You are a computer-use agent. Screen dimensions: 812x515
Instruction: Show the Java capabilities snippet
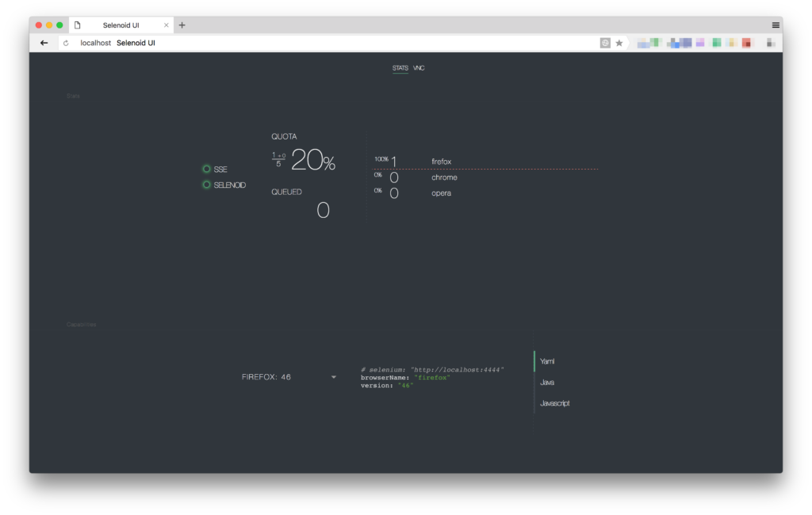547,383
